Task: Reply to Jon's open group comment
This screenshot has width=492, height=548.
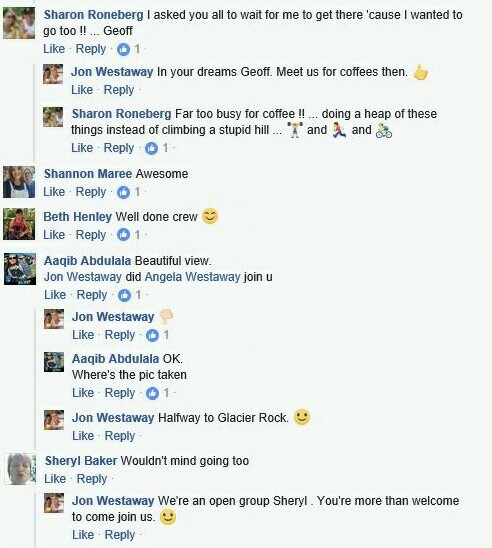Action: 120,535
